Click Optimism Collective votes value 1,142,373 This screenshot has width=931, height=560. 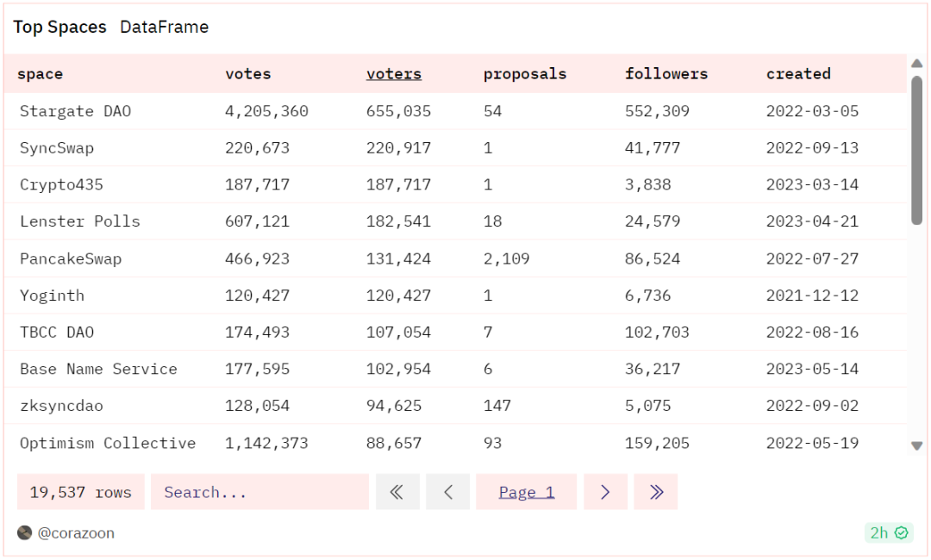[266, 443]
